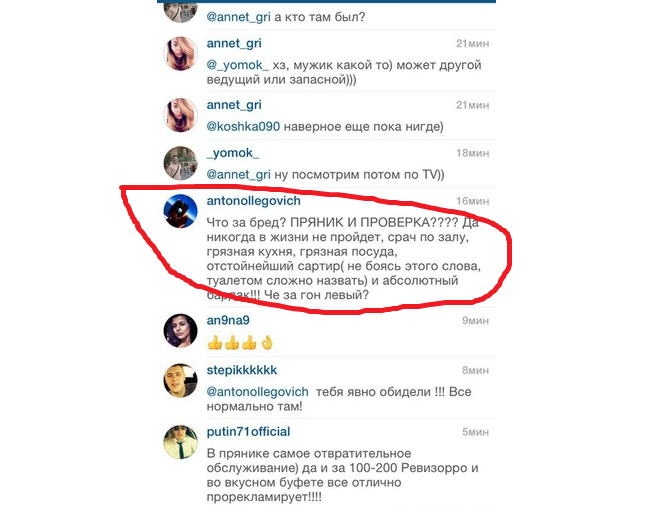
Task: Click the OK hand emoji
Action: pos(267,343)
